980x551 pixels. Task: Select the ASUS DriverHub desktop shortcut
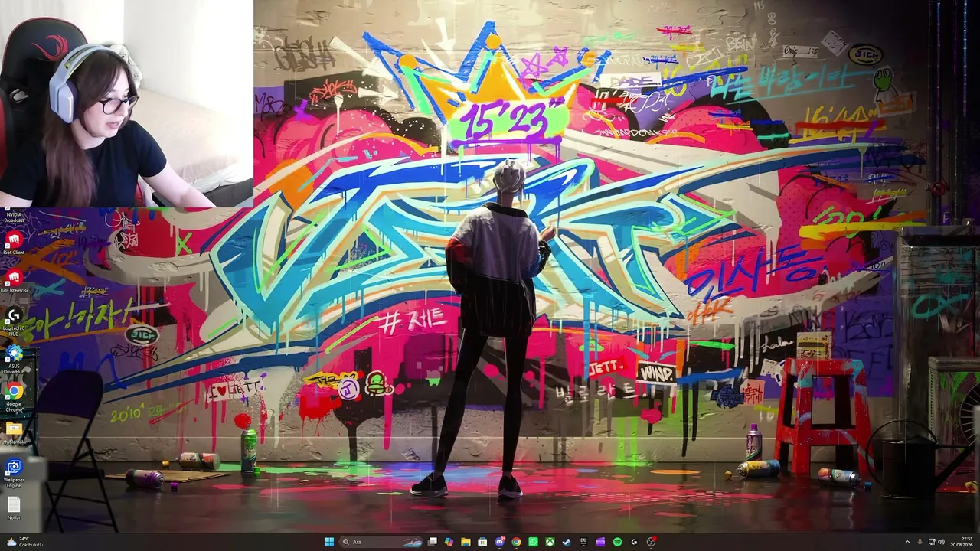click(x=14, y=360)
